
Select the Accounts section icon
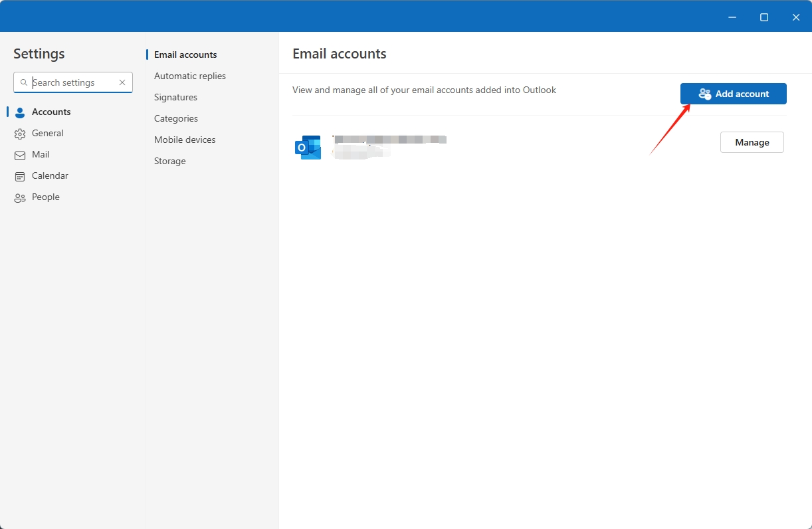(19, 112)
